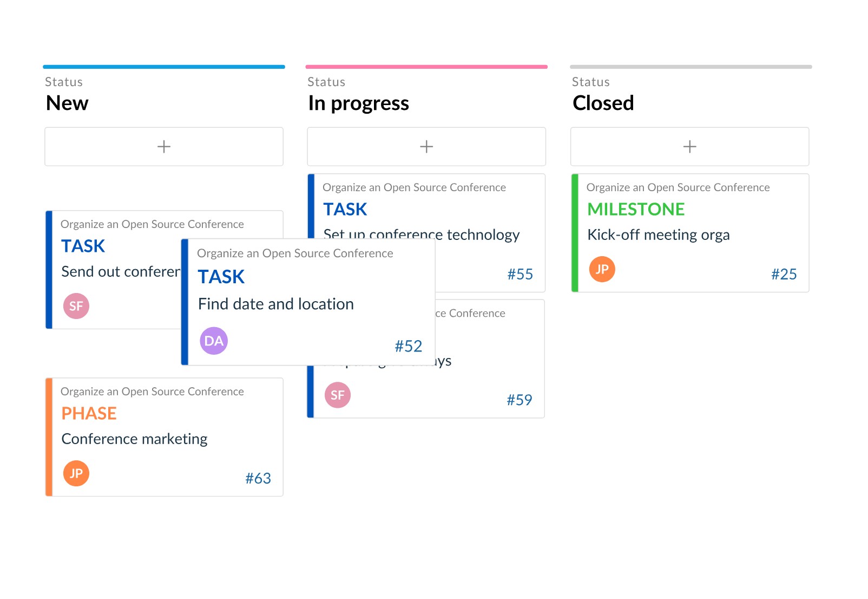Open work package link #52
This screenshot has width=868, height=599.
tap(408, 346)
